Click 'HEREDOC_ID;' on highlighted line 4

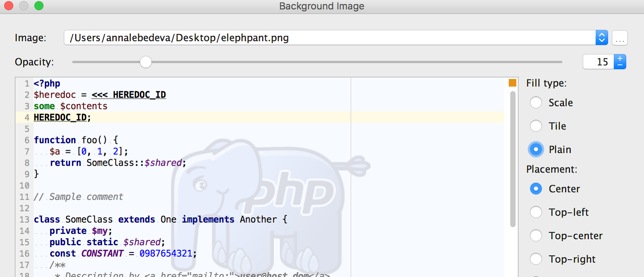click(x=62, y=117)
